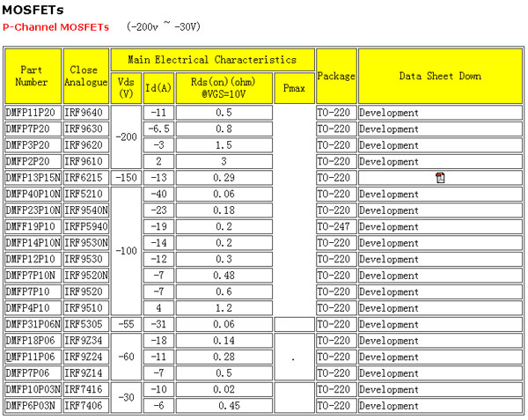
Task: Click the -30 Vds cell
Action: tap(126, 397)
